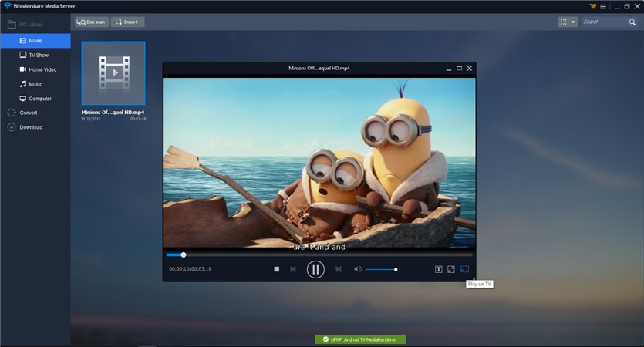Select the Movie category in sidebar
Image resolution: width=644 pixels, height=347 pixels.
pyautogui.click(x=35, y=41)
